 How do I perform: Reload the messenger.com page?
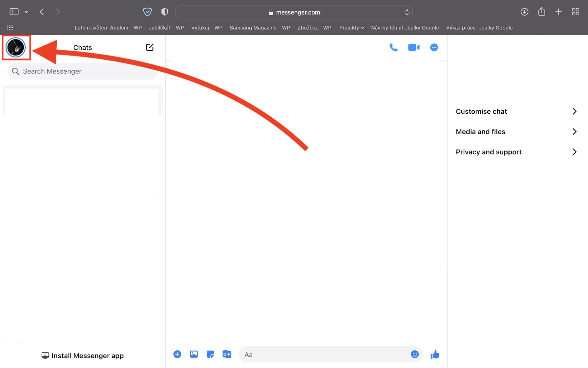407,12
